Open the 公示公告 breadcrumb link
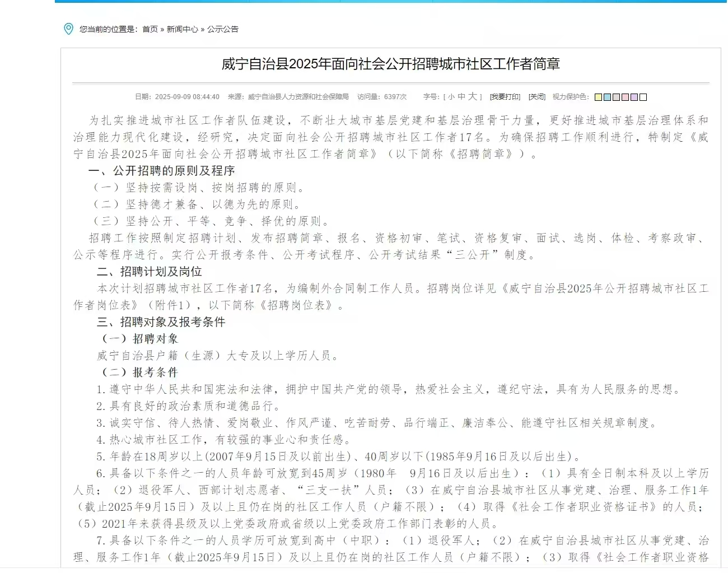 pos(224,28)
